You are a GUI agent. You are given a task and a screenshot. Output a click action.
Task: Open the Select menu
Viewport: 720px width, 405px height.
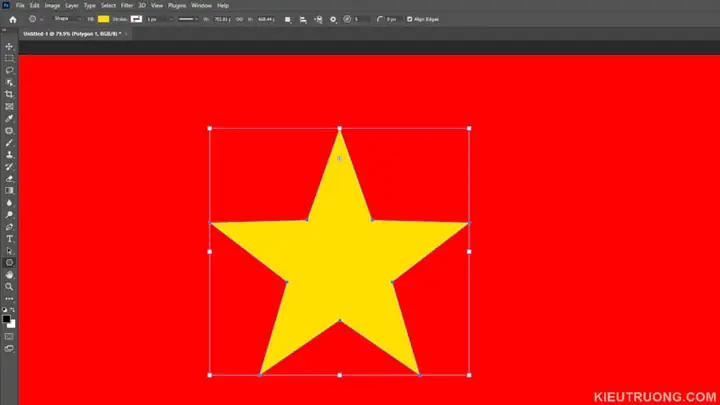[108, 6]
